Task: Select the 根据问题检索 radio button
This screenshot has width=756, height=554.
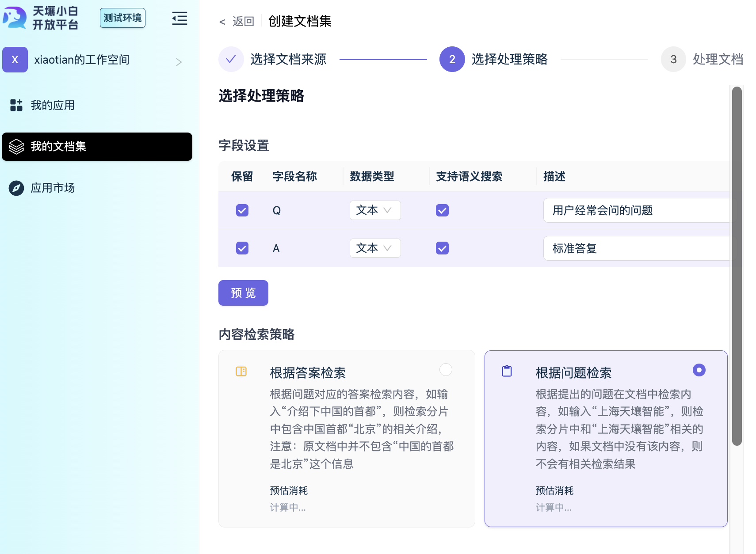Action: [699, 370]
